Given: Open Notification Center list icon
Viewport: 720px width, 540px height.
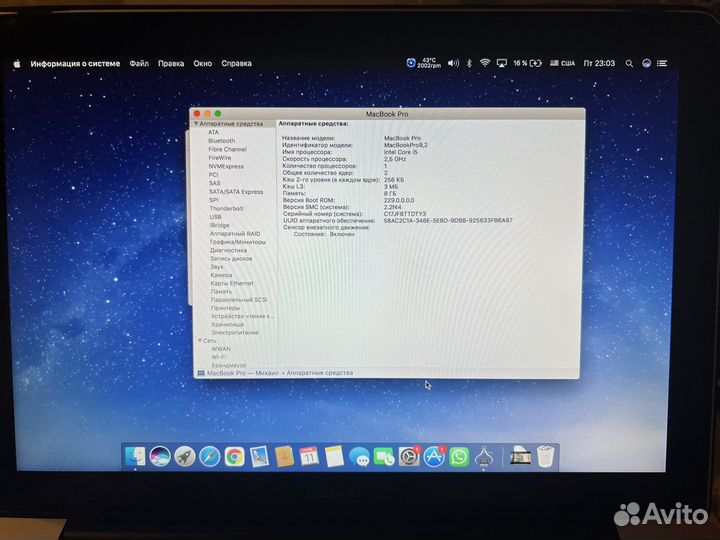Looking at the screenshot, I should (x=662, y=63).
